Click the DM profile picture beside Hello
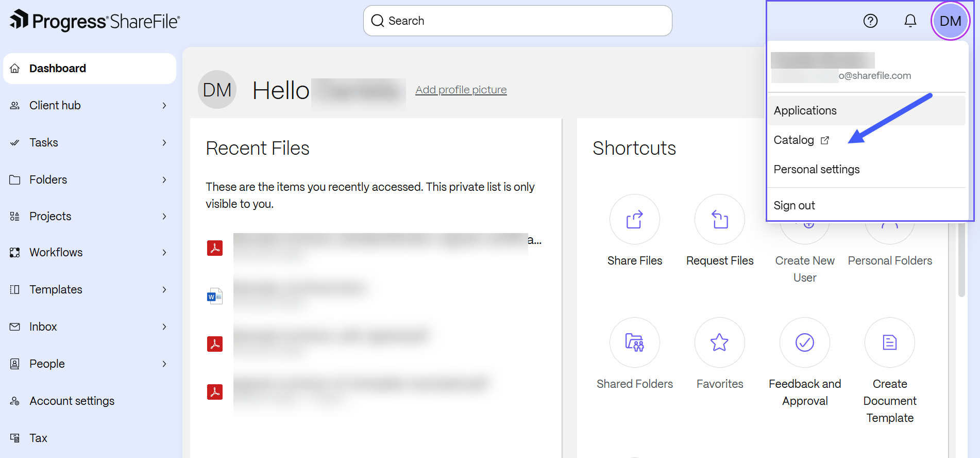The height and width of the screenshot is (458, 980). [217, 90]
